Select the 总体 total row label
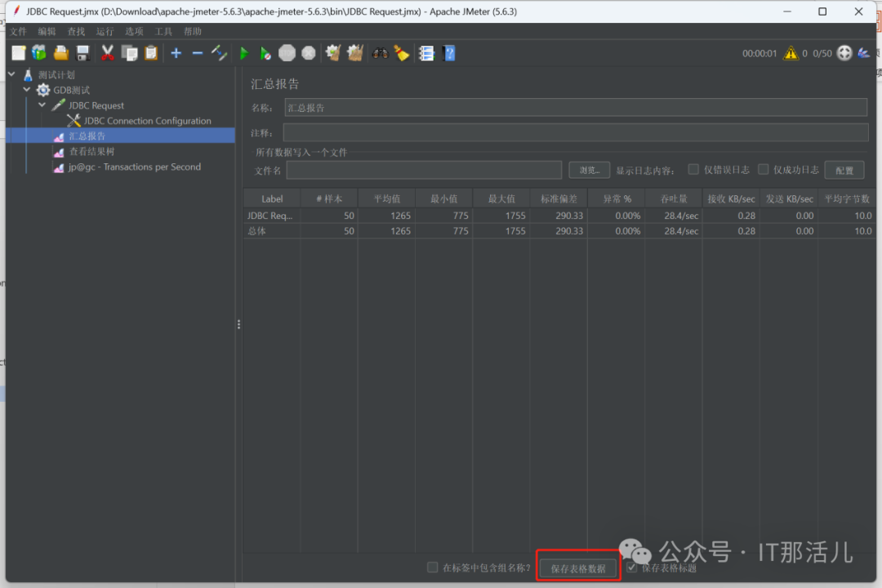Image resolution: width=882 pixels, height=588 pixels. (256, 230)
